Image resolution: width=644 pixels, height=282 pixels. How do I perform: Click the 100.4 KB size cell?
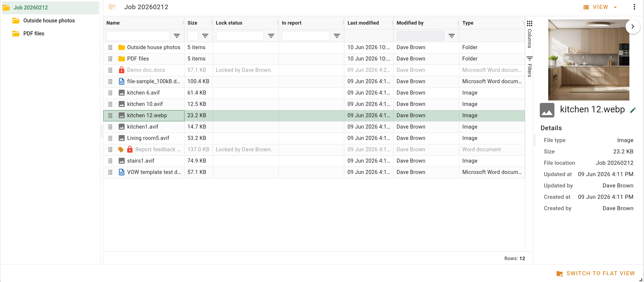[x=198, y=81]
